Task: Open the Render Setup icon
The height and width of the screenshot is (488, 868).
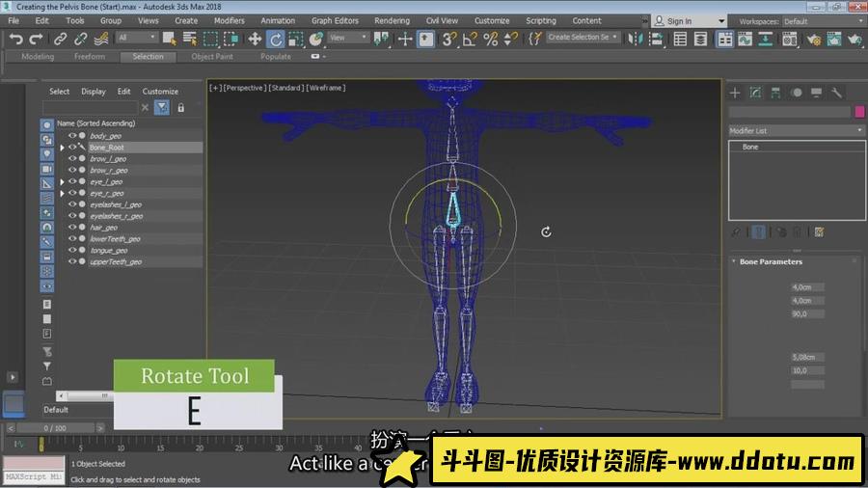Action: pos(813,39)
